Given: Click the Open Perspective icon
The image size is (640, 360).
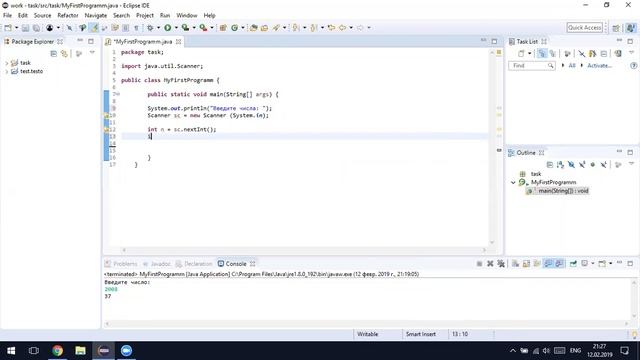Looking at the screenshot, I should pos(616,28).
